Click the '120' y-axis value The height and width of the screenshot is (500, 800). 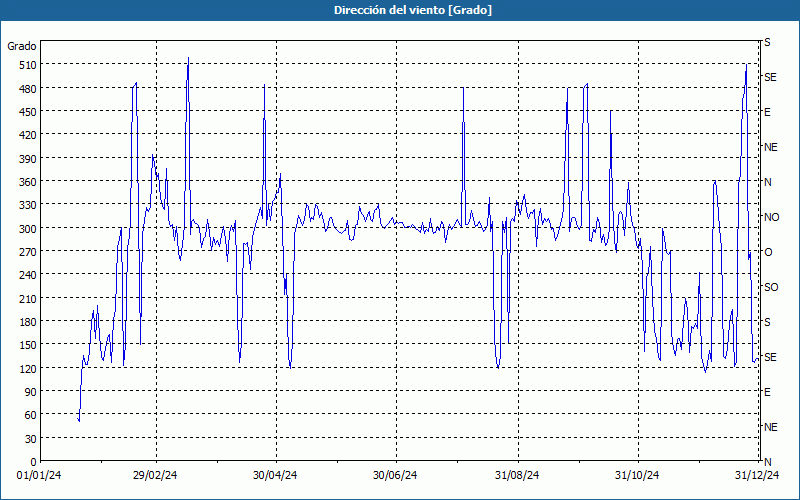pyautogui.click(x=27, y=368)
